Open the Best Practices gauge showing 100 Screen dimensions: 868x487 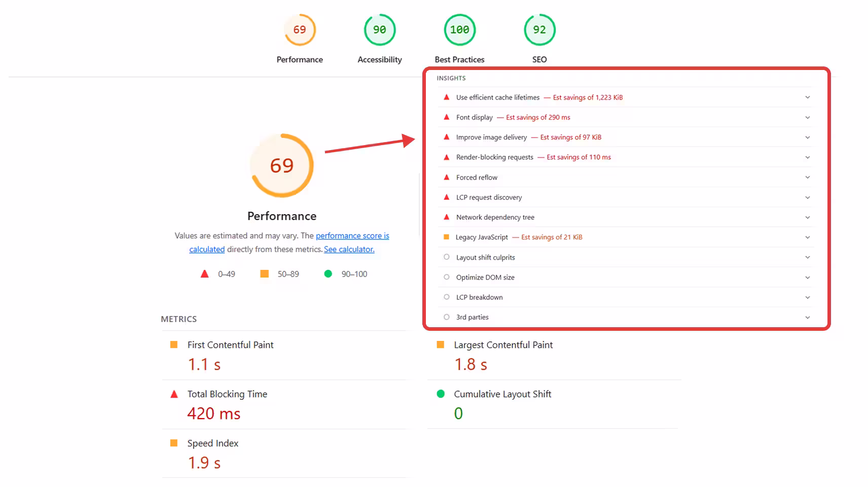point(460,30)
